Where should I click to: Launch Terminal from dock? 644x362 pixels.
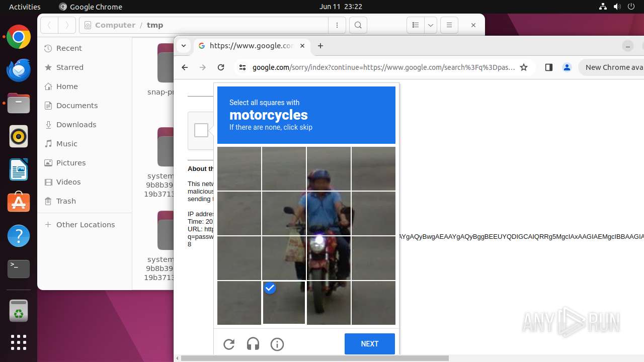pos(19,269)
